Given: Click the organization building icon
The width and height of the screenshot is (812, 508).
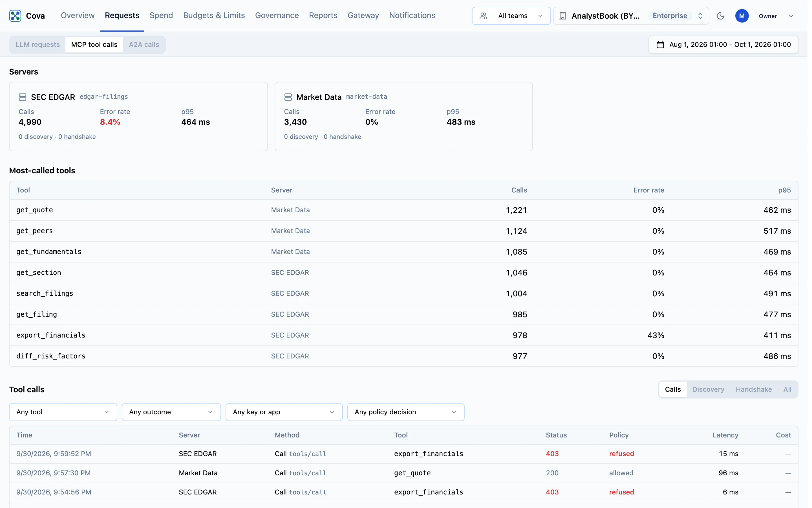Looking at the screenshot, I should pyautogui.click(x=563, y=16).
